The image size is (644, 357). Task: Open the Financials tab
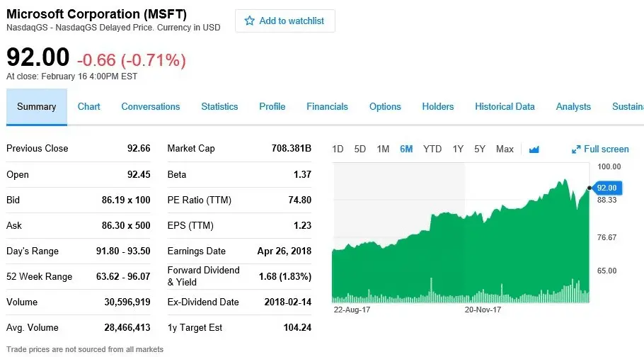click(327, 107)
